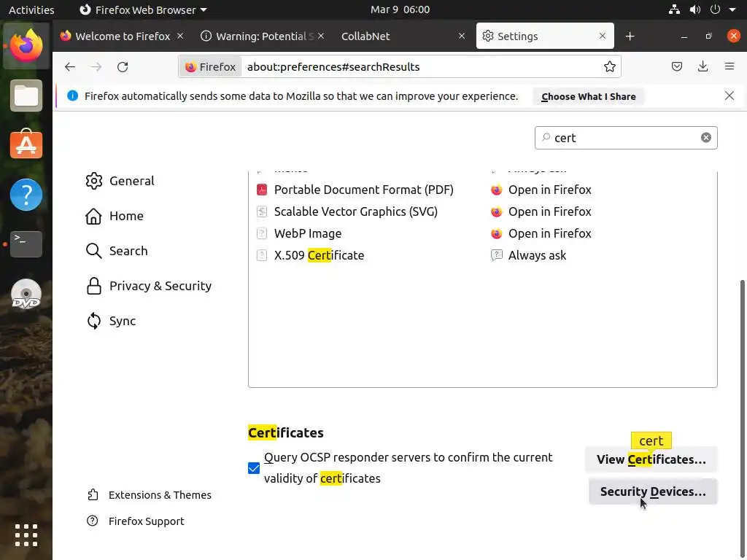Open the Downloads toolbar icon

703,67
